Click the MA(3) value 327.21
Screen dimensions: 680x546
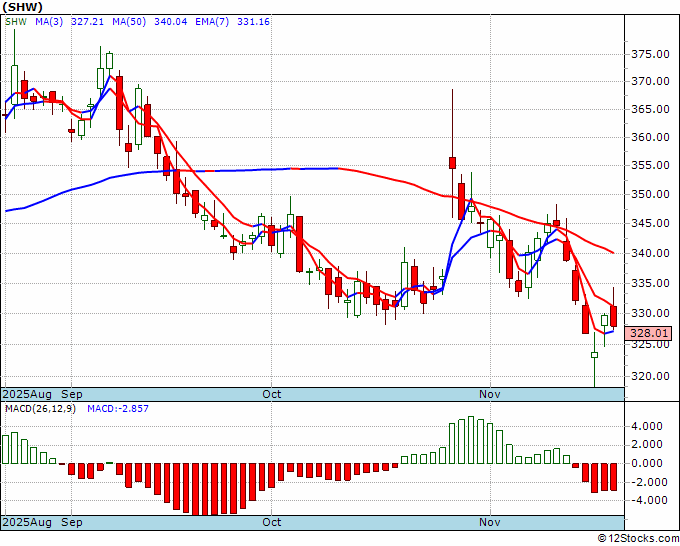coord(87,22)
